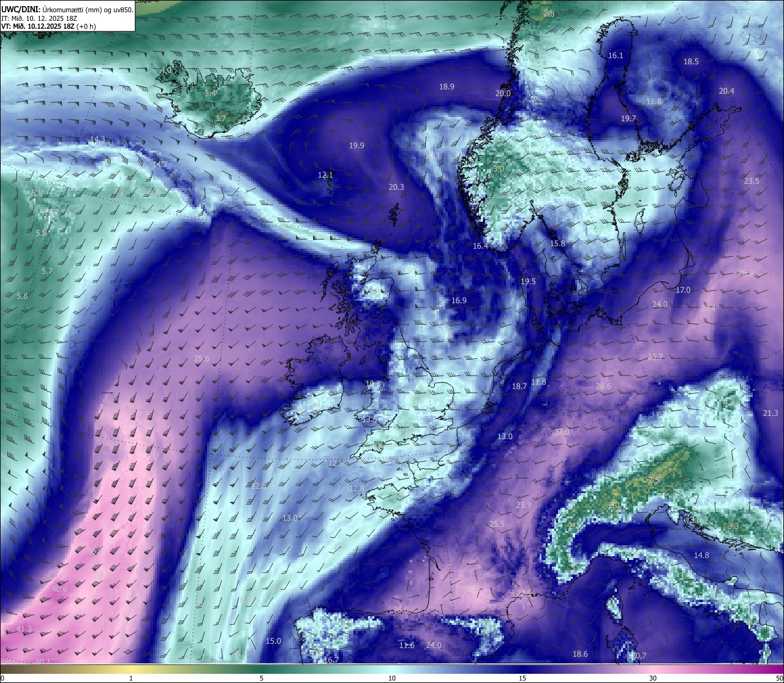Click the precipitation colorbar gradient strip
784x683 pixels.
[392, 669]
